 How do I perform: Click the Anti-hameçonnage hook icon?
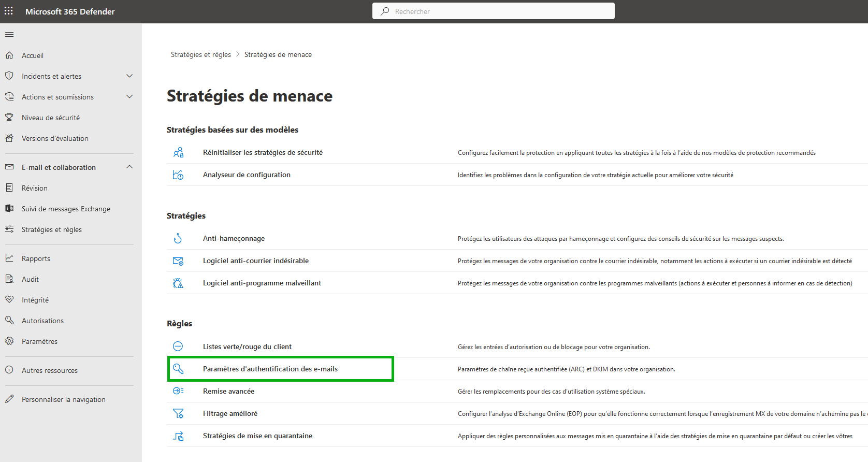pos(178,238)
